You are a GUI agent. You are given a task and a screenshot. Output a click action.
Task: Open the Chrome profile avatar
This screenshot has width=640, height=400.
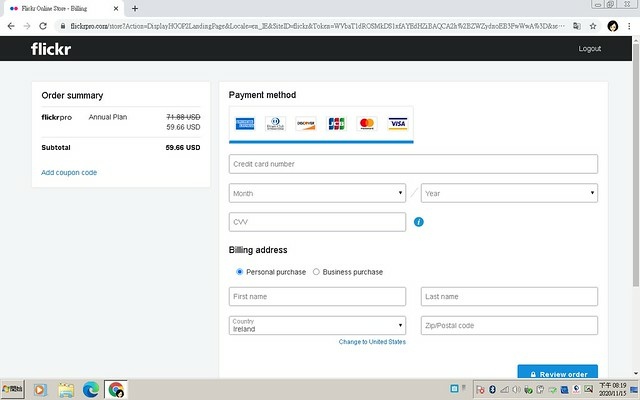(x=613, y=26)
